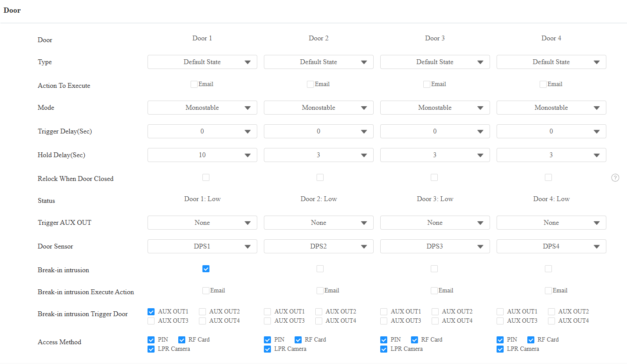
Task: Open the DPS2 Door Sensor dropdown
Action: [319, 246]
